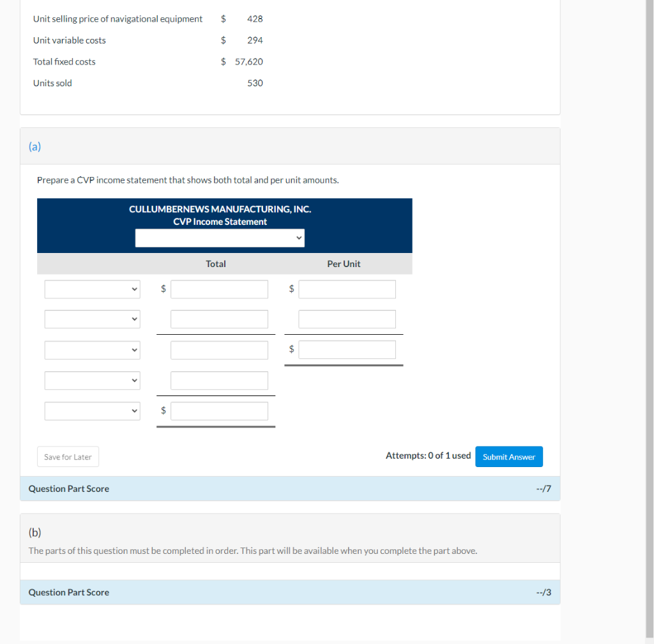Viewport: 654px width, 644px height.
Task: Open the fourth row account label dropdown
Action: click(x=92, y=380)
